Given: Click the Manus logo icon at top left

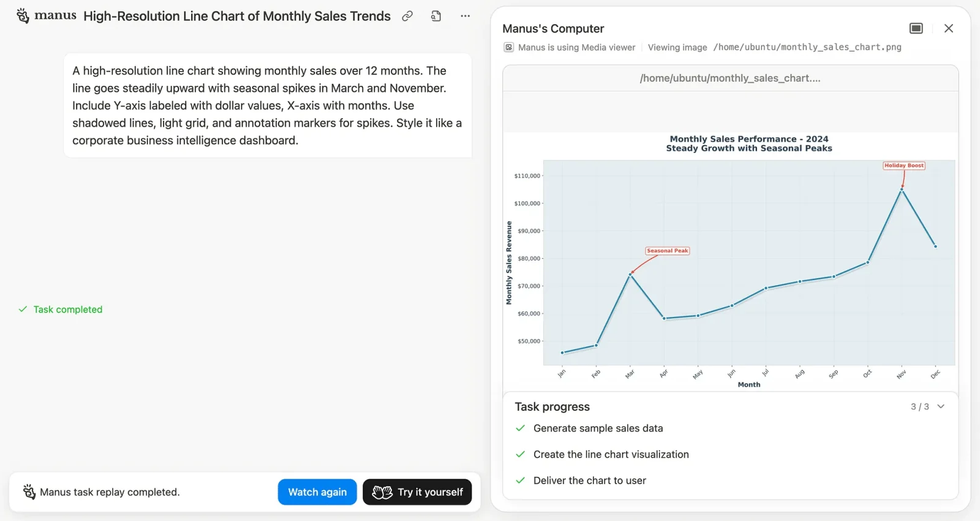Looking at the screenshot, I should click(23, 16).
